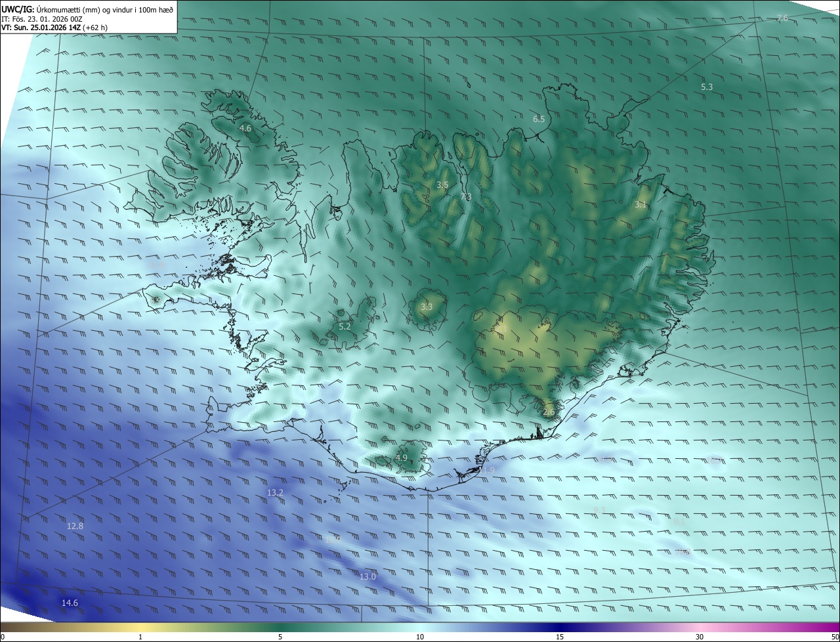Viewport: 840px width, 642px height.
Task: Click the 11.9 value on the south coast
Action: pos(486,470)
